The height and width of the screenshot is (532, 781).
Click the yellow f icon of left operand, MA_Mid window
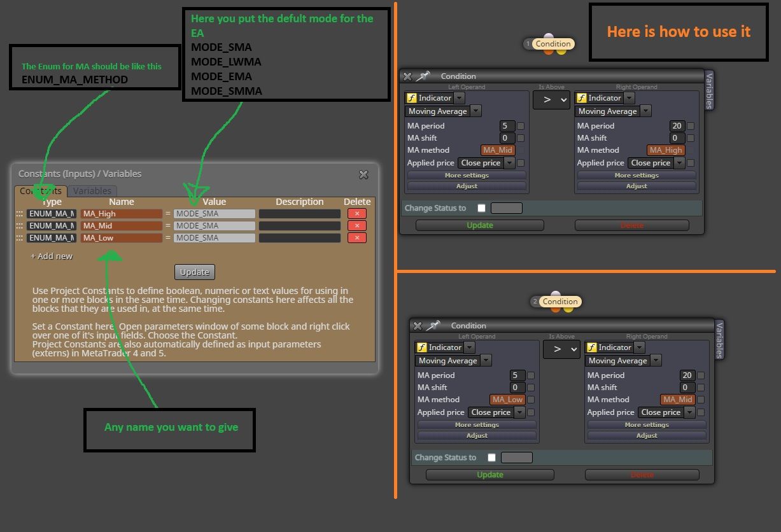click(411, 98)
